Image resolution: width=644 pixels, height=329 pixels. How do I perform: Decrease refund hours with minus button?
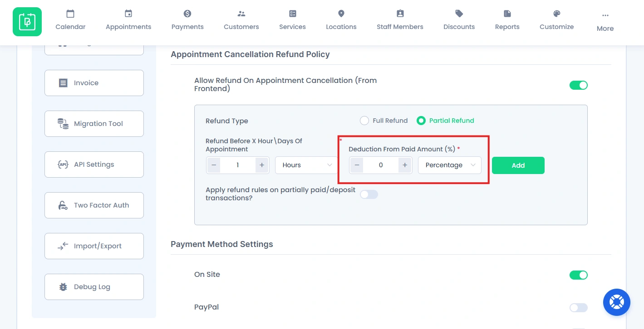(214, 165)
